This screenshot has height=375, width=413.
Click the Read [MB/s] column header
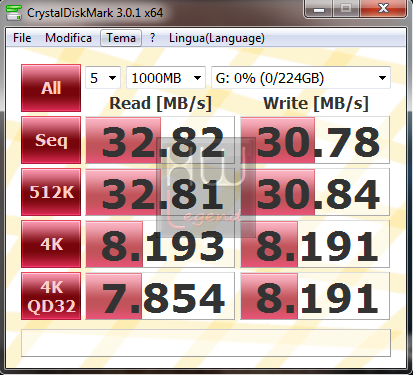pyautogui.click(x=161, y=103)
